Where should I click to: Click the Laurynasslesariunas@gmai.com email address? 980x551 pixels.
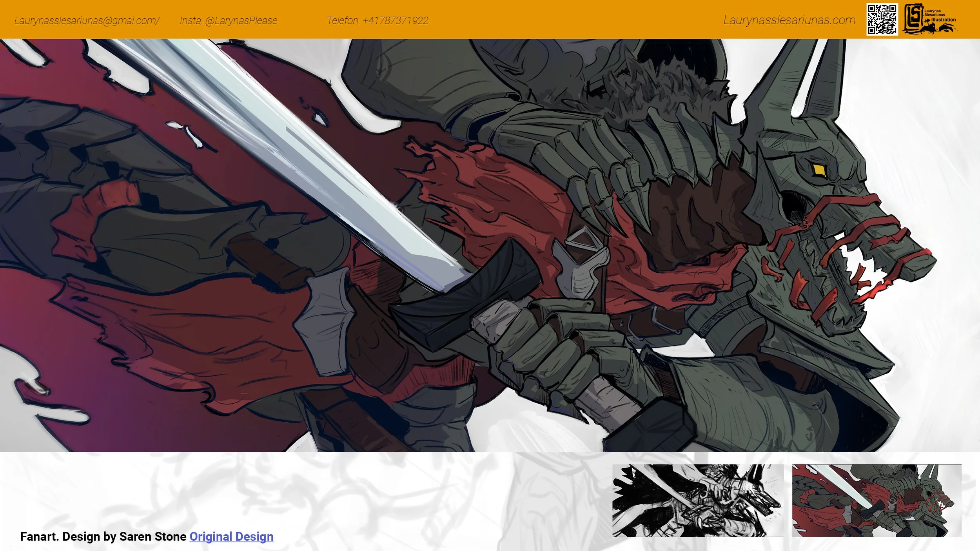coord(87,20)
